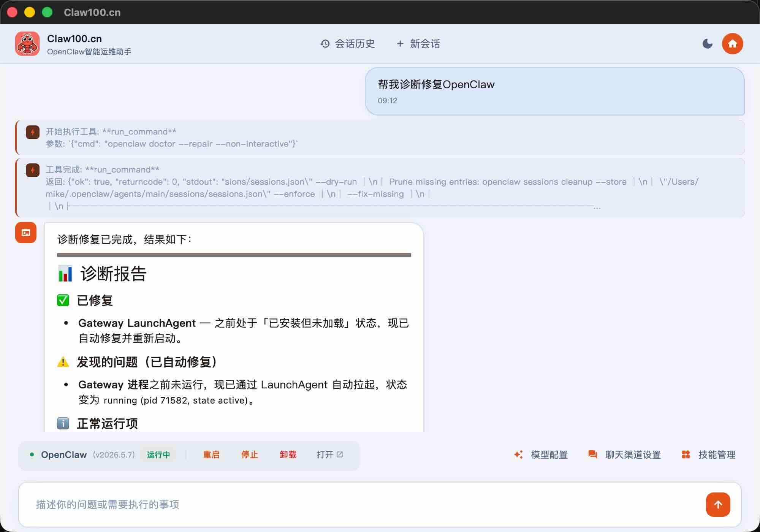
Task: Open 模型配置 model configuration
Action: (541, 455)
